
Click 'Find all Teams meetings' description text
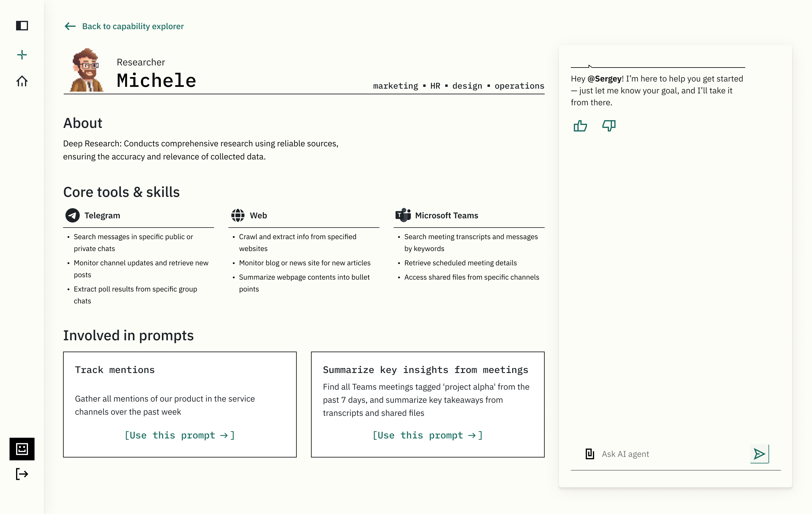click(426, 400)
